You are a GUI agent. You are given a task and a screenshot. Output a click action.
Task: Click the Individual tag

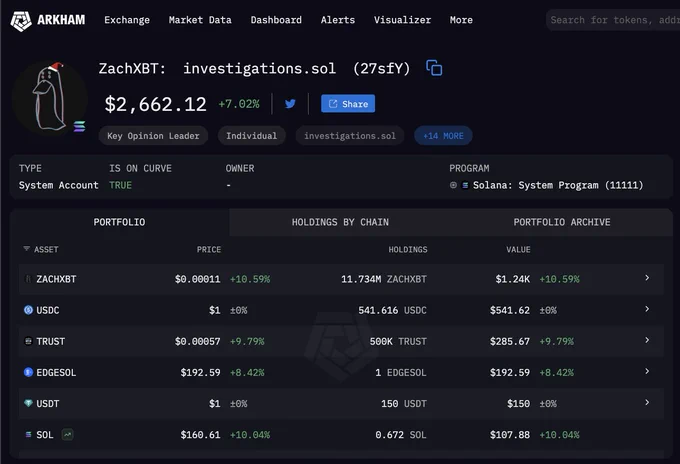252,136
